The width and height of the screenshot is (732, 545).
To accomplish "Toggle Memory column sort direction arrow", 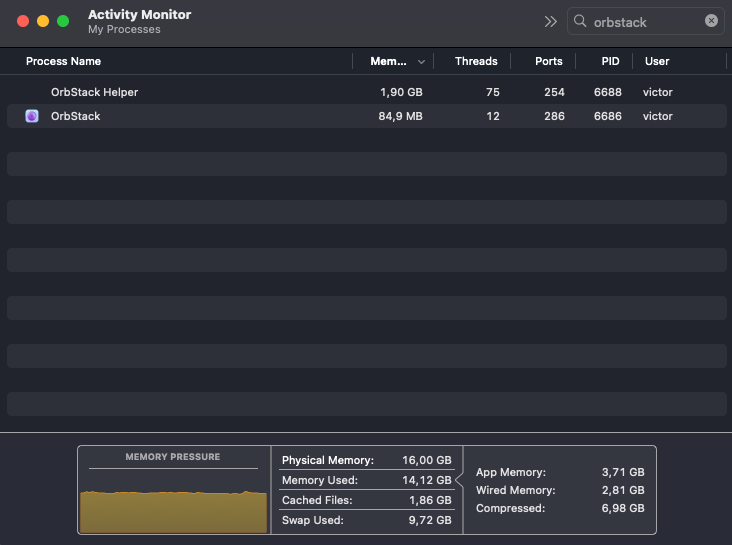I will (421, 62).
